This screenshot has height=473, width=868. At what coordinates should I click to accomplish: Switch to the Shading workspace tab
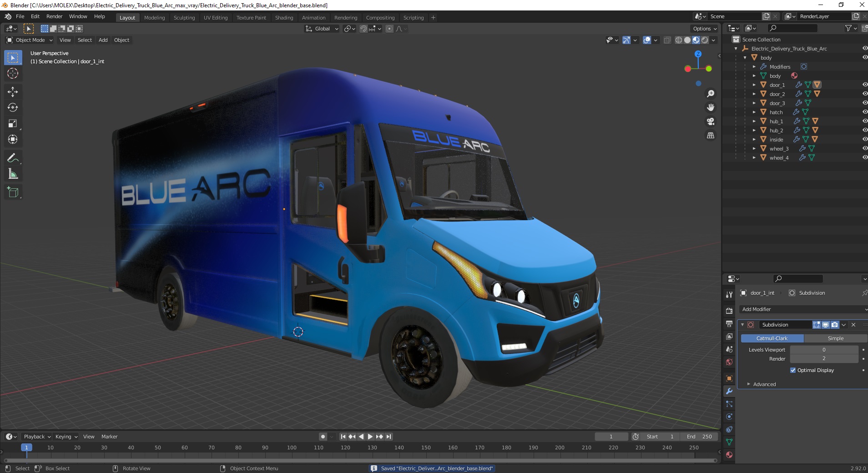coord(284,18)
